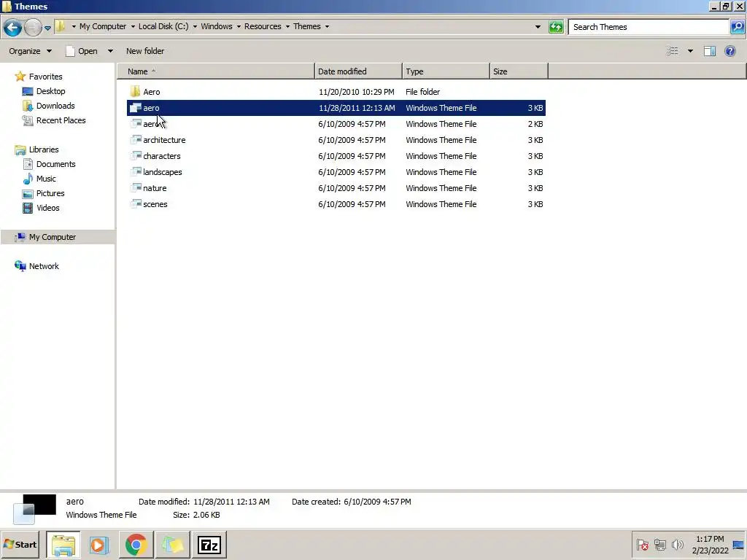Viewport: 747px width, 560px height.
Task: Click the aero preview thumbnail in details pane
Action: (x=34, y=509)
